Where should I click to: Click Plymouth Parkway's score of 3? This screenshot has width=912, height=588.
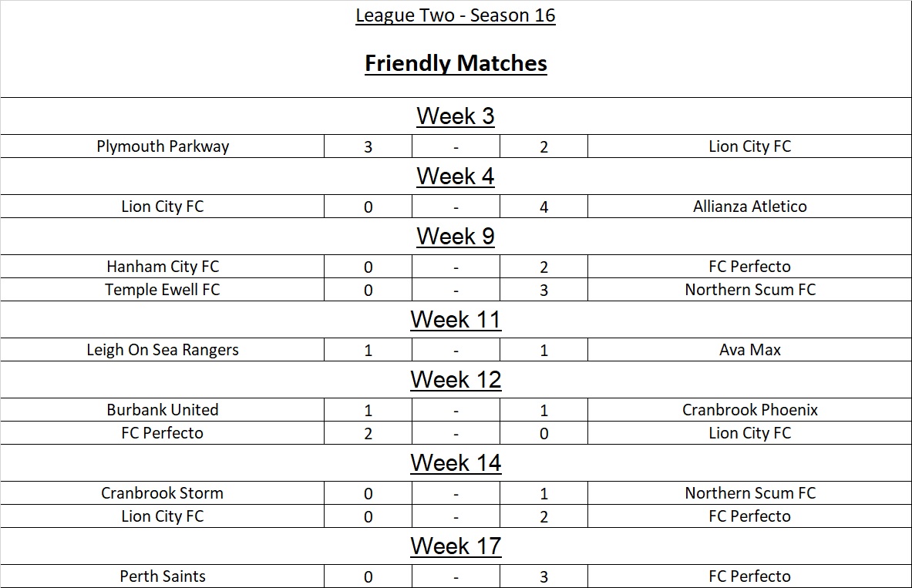pyautogui.click(x=368, y=146)
